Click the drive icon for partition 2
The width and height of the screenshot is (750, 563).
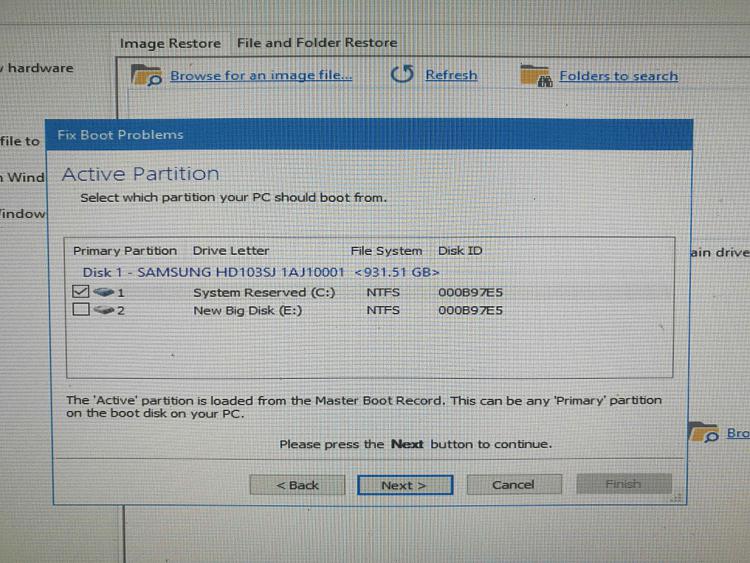tap(103, 310)
